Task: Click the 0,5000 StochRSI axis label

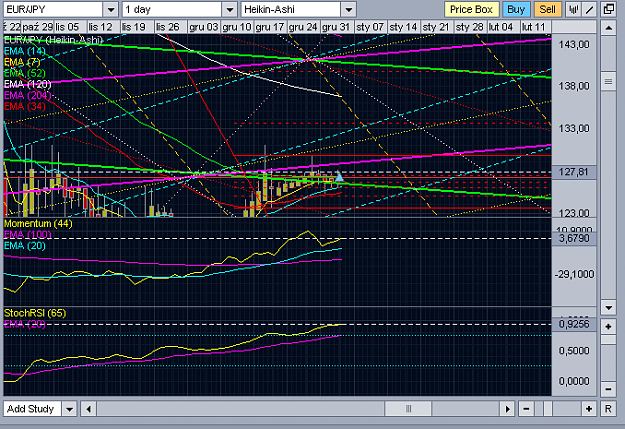Action: [574, 351]
